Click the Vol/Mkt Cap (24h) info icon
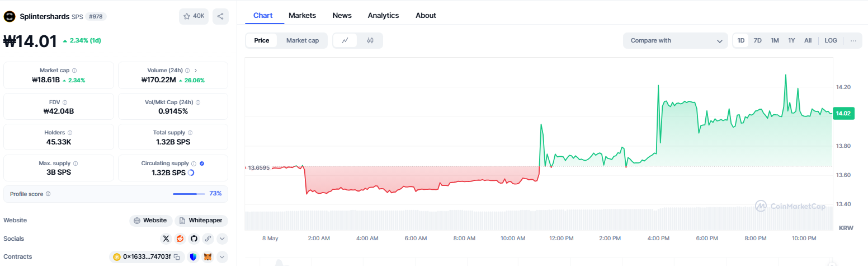The image size is (868, 266). click(198, 102)
